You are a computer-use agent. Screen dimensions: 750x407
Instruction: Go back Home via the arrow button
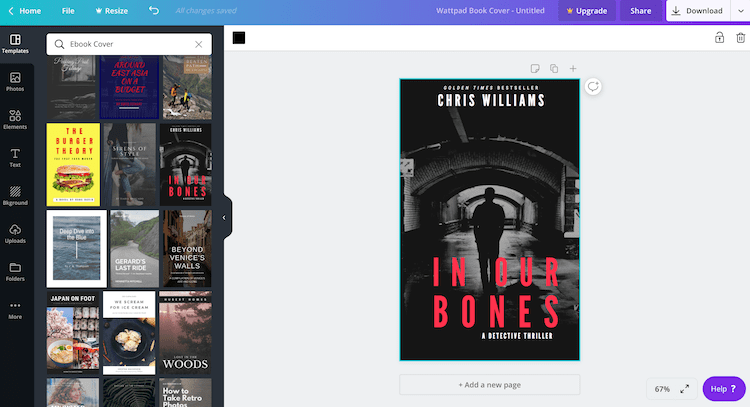(x=24, y=11)
